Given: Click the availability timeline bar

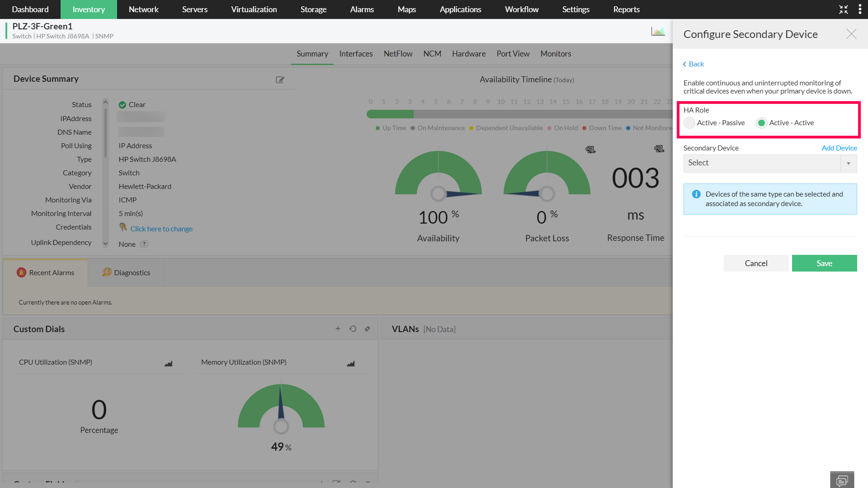Looking at the screenshot, I should pyautogui.click(x=520, y=114).
